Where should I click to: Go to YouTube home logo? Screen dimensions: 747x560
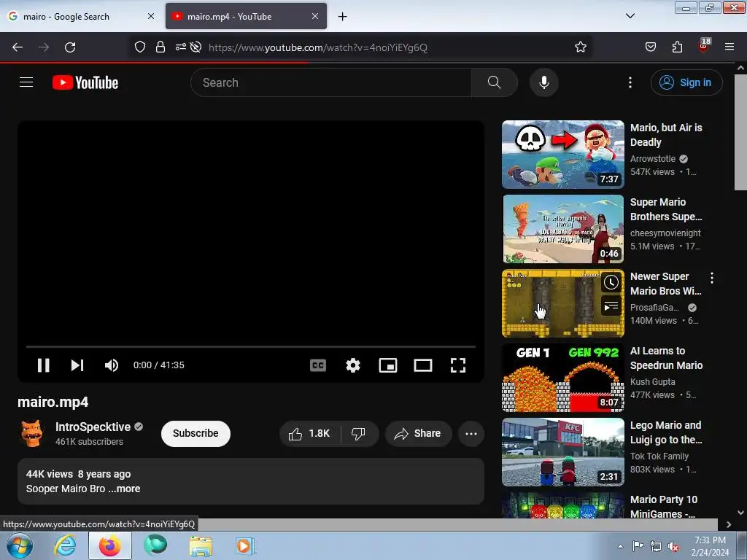[x=85, y=82]
